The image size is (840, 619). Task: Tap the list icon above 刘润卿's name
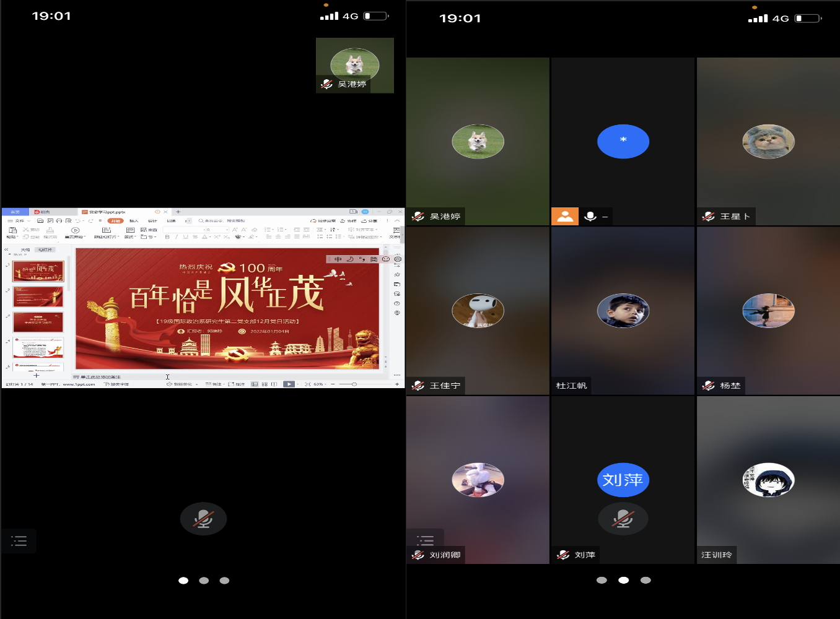[425, 540]
